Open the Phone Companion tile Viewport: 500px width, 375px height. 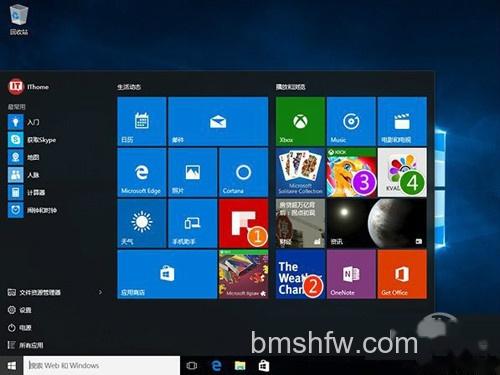coord(193,223)
